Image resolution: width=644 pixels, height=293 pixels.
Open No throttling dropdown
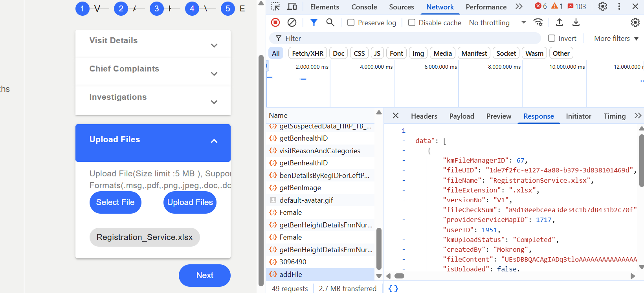pyautogui.click(x=497, y=22)
